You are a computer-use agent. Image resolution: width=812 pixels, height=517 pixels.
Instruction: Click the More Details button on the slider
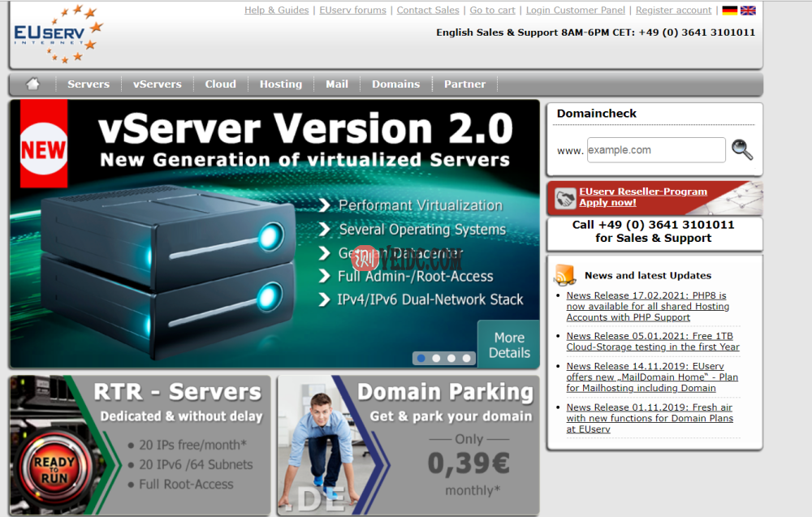click(508, 343)
